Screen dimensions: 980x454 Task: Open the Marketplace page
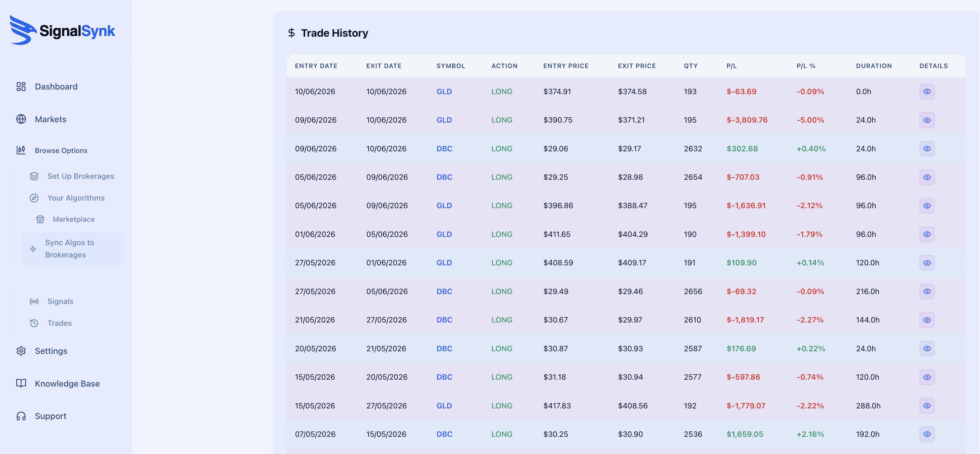74,219
